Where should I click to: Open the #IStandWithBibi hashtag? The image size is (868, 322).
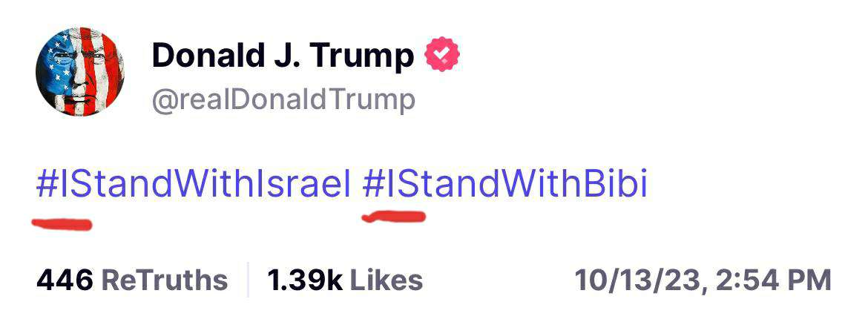pyautogui.click(x=505, y=185)
